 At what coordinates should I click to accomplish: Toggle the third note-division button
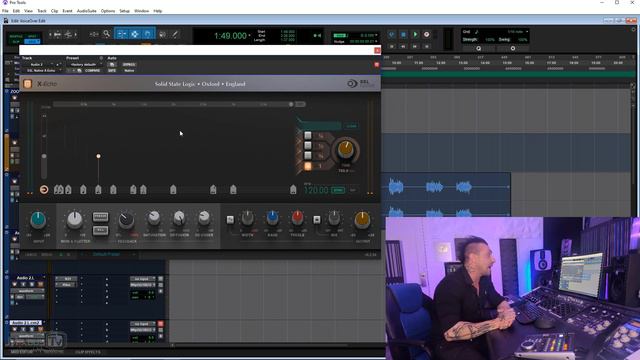pyautogui.click(x=308, y=156)
